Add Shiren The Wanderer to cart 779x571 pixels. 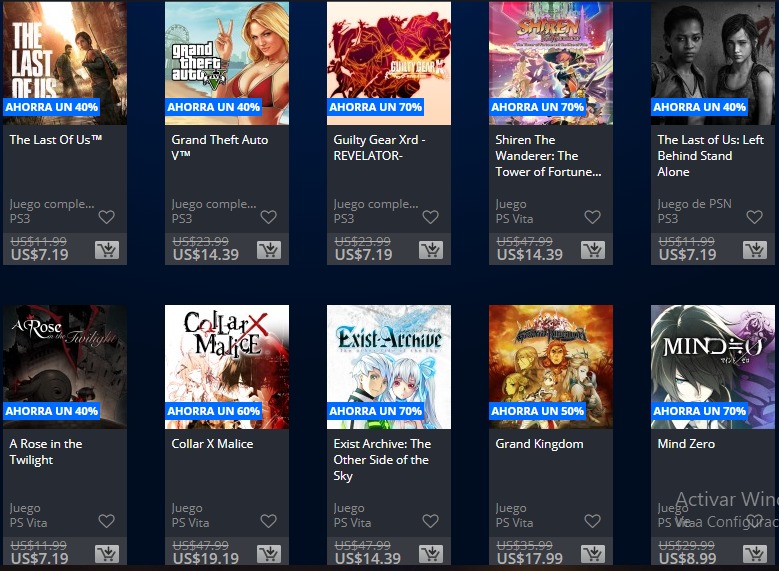tap(593, 250)
